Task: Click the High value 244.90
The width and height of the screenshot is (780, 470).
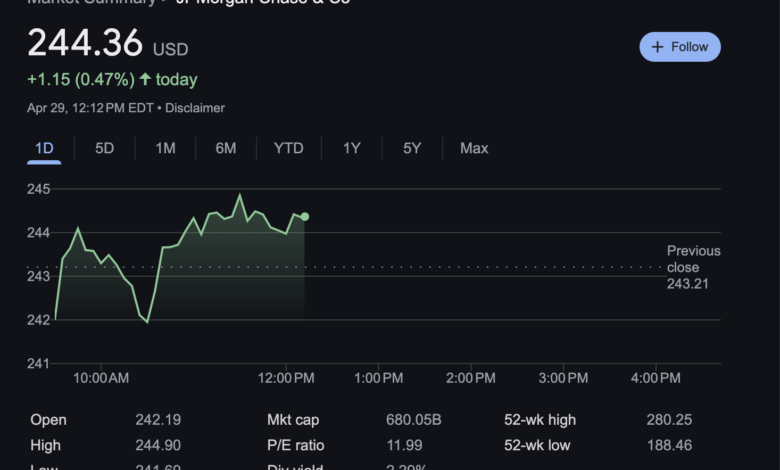Action: [x=158, y=445]
